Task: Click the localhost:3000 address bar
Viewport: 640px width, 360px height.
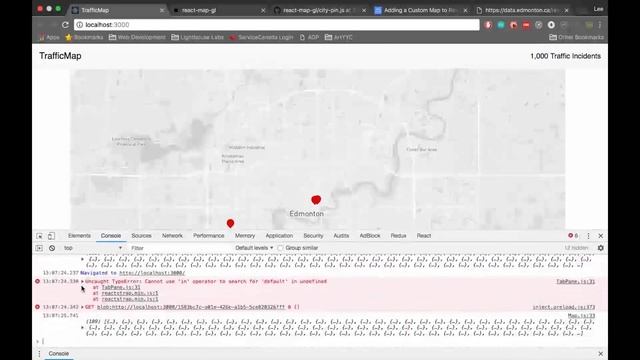Action: [277, 25]
